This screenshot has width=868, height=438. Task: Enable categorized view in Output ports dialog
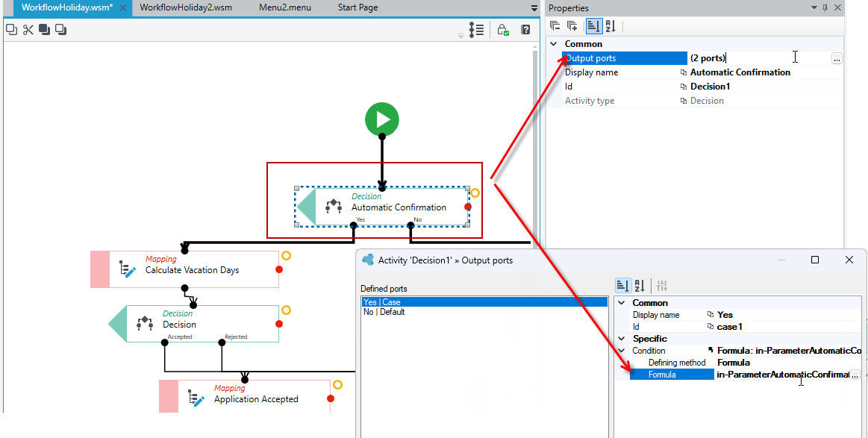point(622,286)
